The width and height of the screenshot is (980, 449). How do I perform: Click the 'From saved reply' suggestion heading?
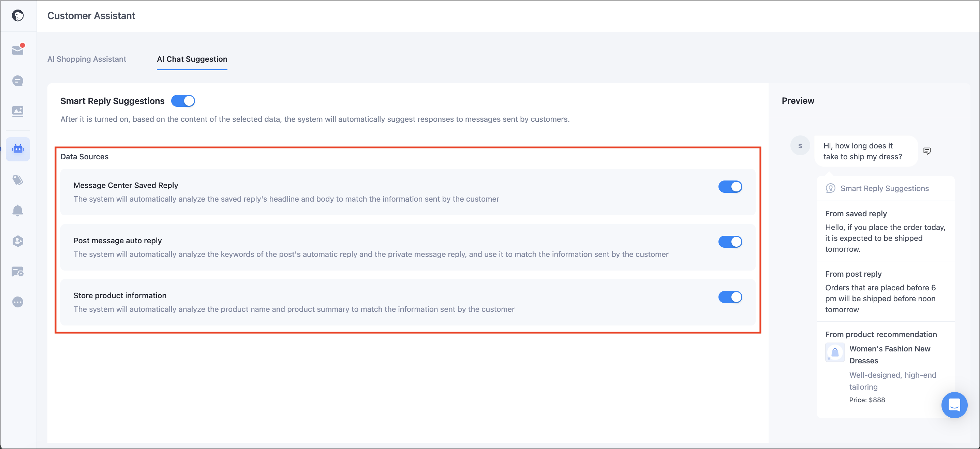point(856,214)
